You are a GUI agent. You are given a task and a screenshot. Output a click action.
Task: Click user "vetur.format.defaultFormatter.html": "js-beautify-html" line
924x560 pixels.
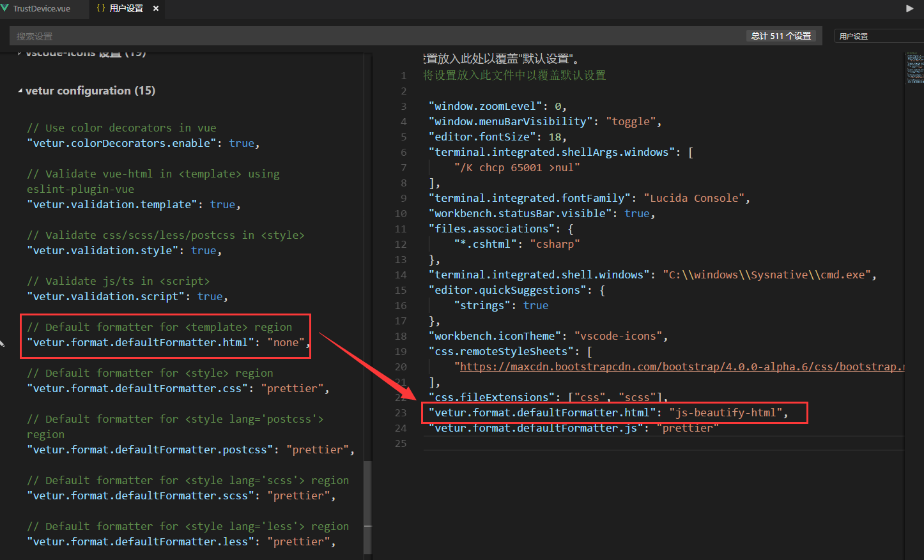608,412
